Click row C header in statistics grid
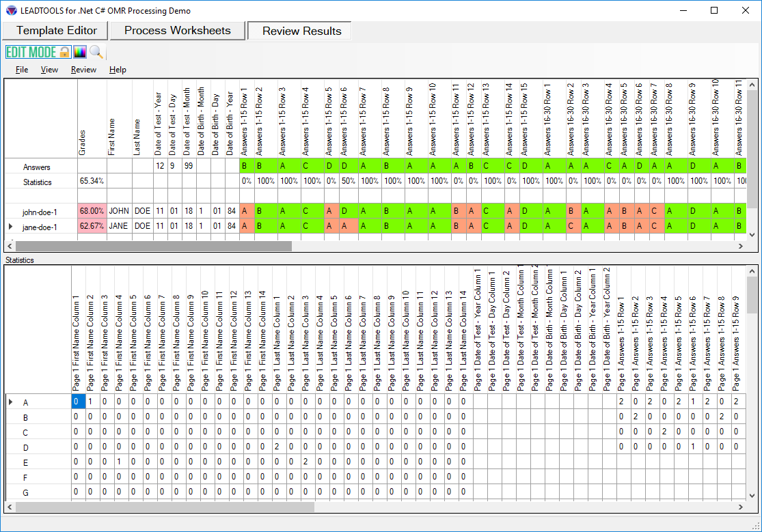This screenshot has height=532, width=762. (38, 432)
